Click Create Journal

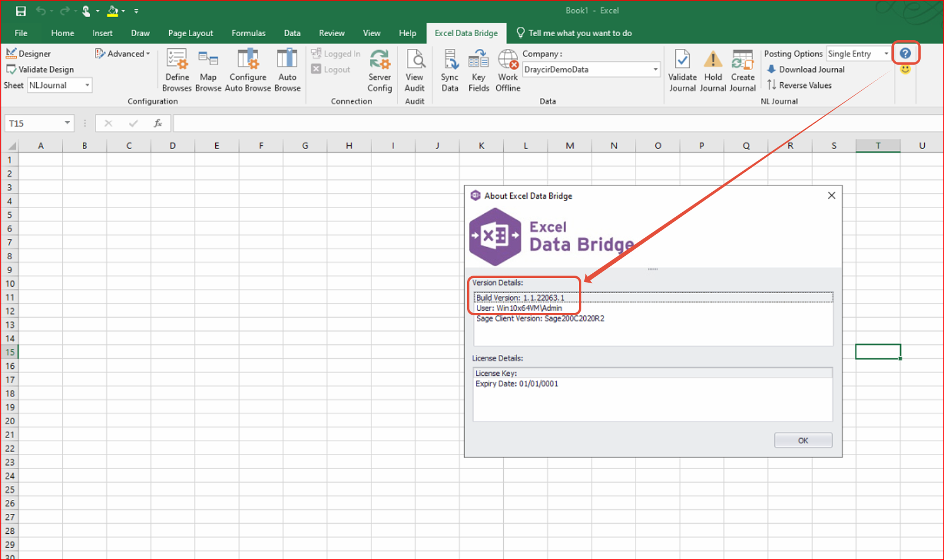[x=743, y=71]
